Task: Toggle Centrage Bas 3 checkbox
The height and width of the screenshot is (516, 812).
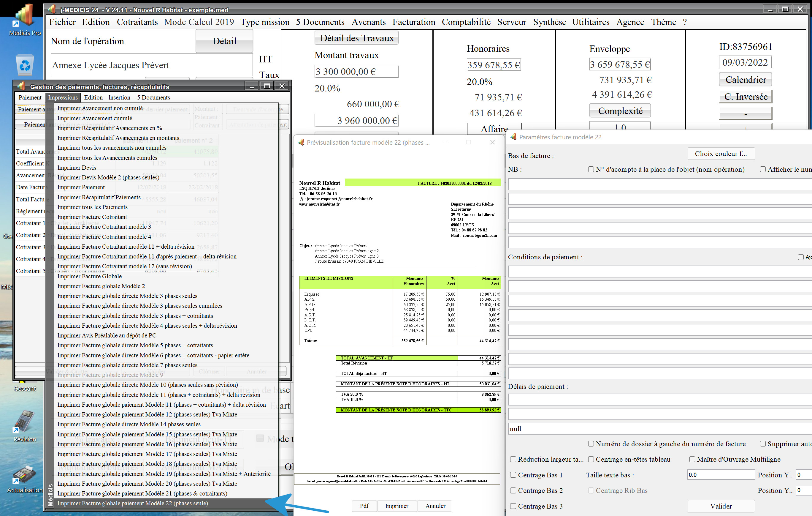Action: (513, 506)
